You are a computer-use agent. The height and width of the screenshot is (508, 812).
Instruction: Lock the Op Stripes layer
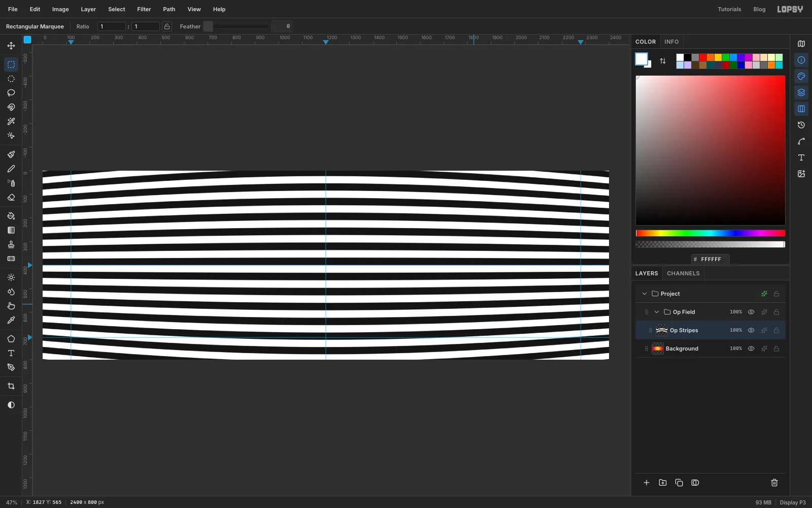[776, 330]
